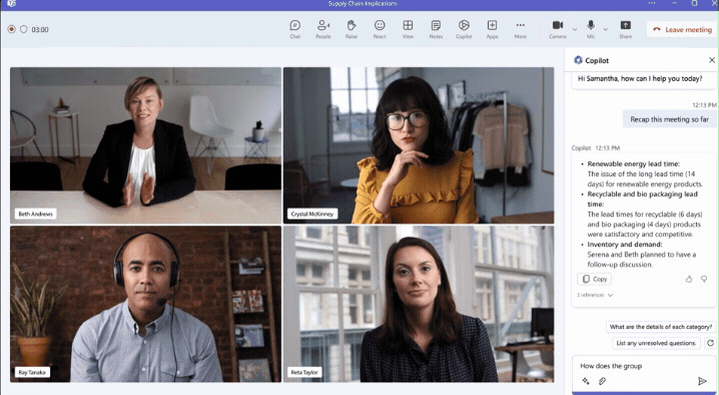Viewport: 719px width, 395px height.
Task: Refresh the suggested prompts
Action: point(710,343)
